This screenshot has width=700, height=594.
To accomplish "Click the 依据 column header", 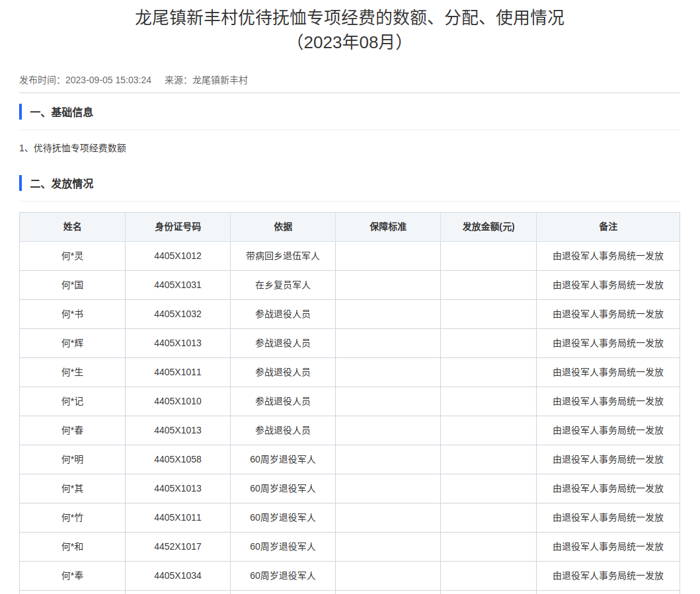I will [x=283, y=227].
